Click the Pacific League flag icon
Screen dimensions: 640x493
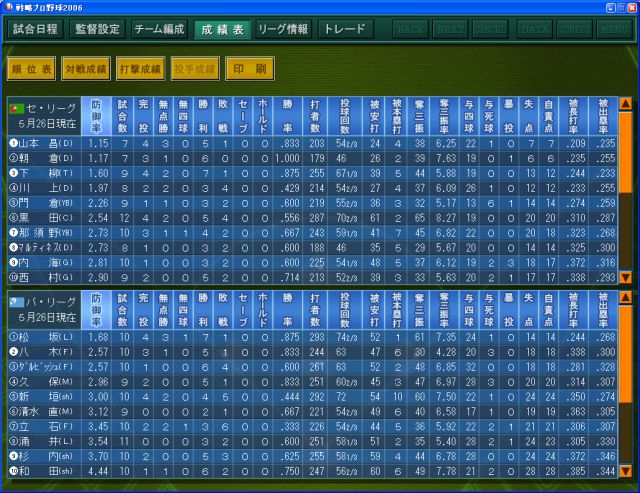(x=16, y=298)
